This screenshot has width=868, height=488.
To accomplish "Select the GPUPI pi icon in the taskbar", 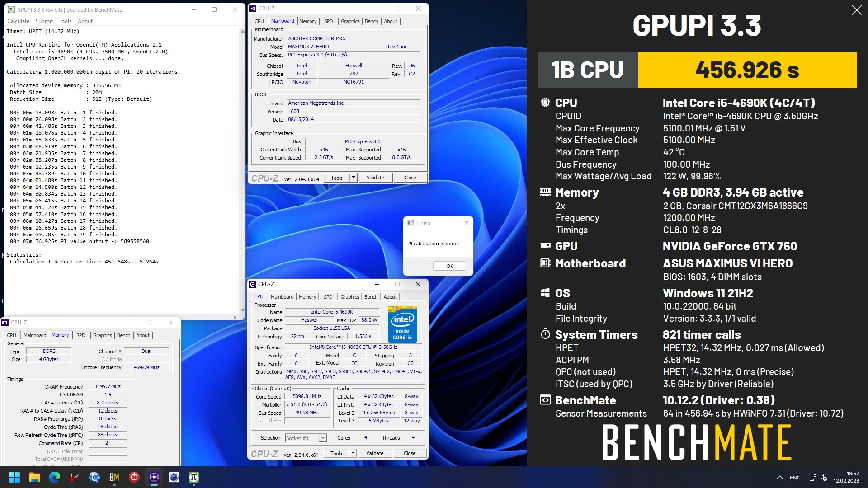I will (x=194, y=477).
